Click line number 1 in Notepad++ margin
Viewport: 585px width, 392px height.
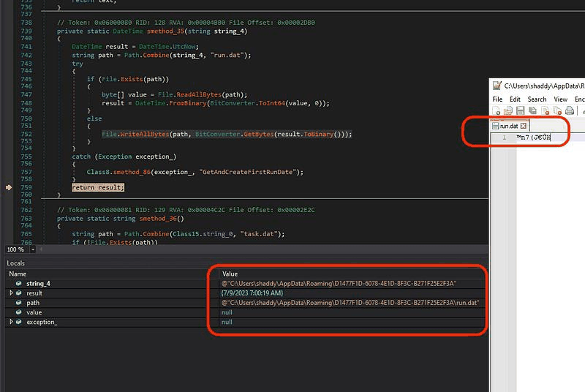(x=505, y=137)
